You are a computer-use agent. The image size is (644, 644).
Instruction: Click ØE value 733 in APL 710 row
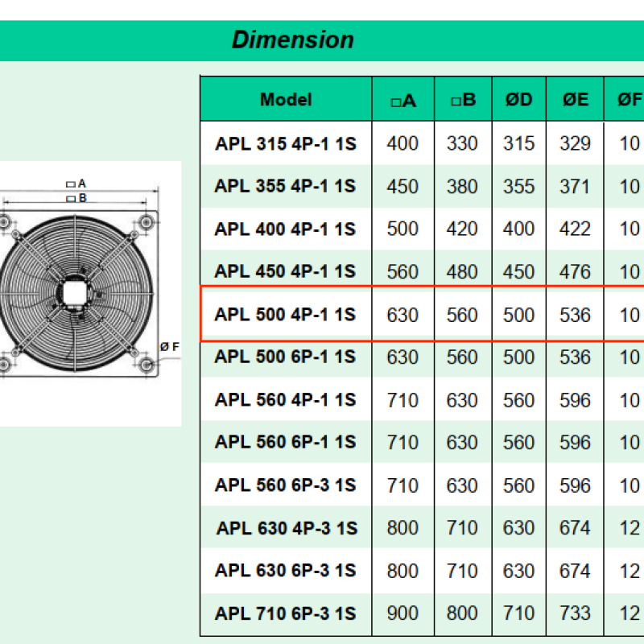575,614
